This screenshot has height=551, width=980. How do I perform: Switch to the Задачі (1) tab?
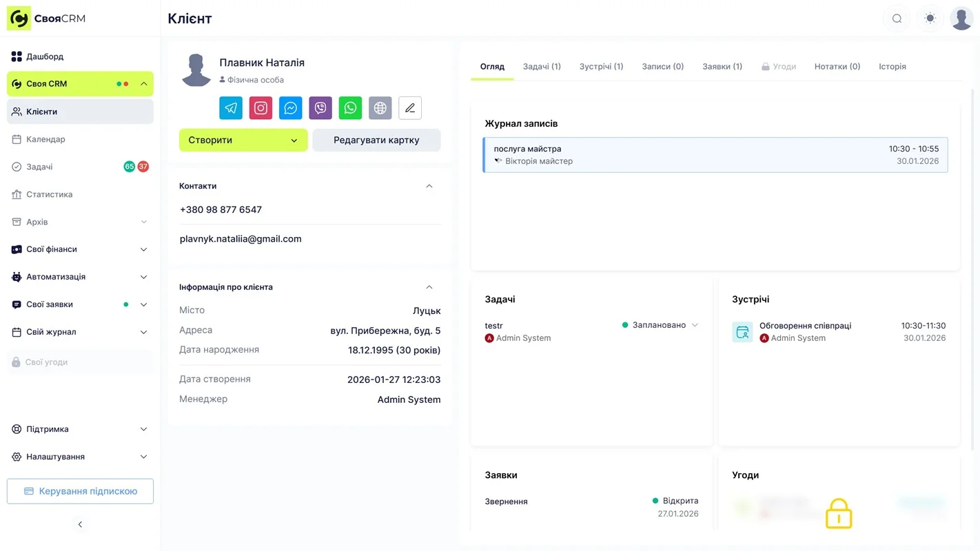(x=542, y=66)
